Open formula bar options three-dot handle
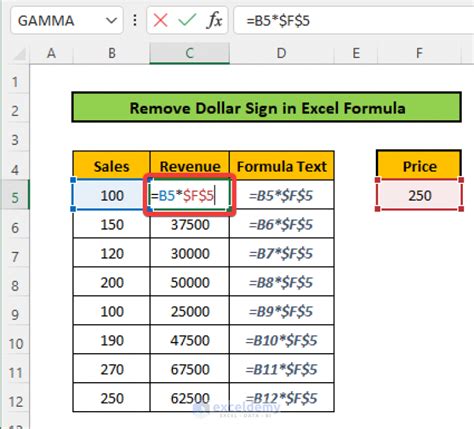The image size is (474, 429). point(135,21)
